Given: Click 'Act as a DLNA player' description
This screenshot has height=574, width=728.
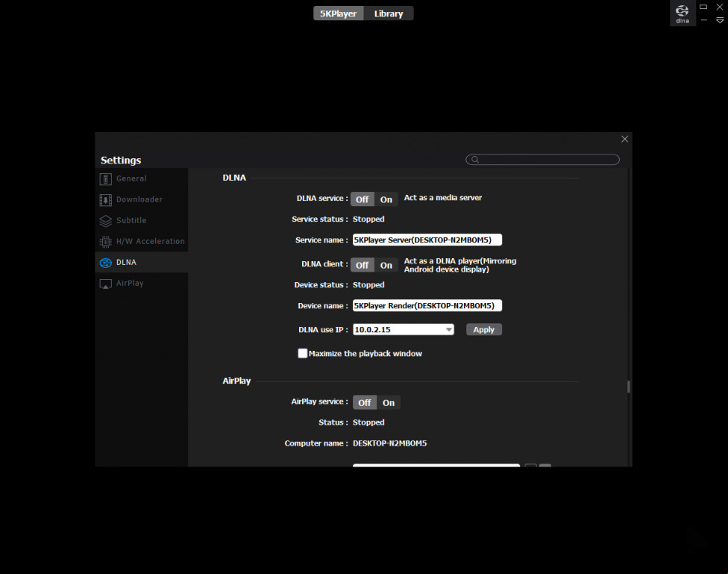Looking at the screenshot, I should pyautogui.click(x=460, y=265).
